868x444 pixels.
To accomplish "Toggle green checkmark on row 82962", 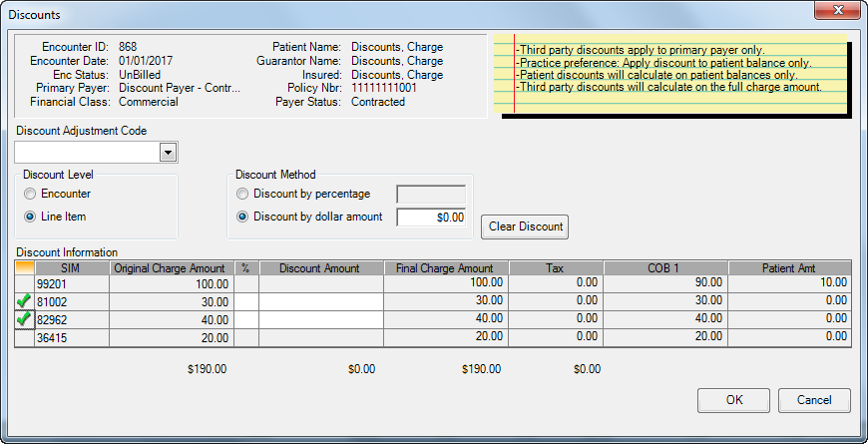I will pyautogui.click(x=24, y=319).
